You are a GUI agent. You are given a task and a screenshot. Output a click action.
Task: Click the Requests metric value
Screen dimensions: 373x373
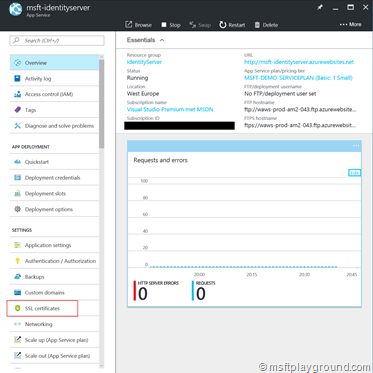201,294
